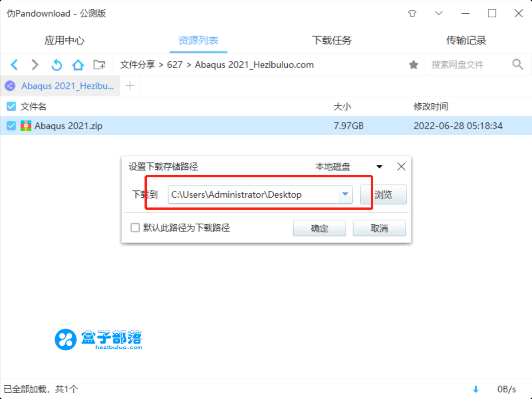
Task: Click the purple share icon on the tab
Action: (x=11, y=86)
